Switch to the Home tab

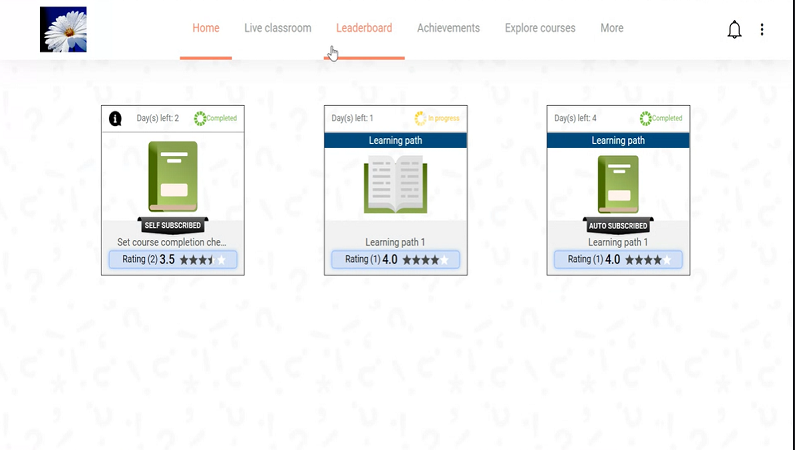(206, 28)
